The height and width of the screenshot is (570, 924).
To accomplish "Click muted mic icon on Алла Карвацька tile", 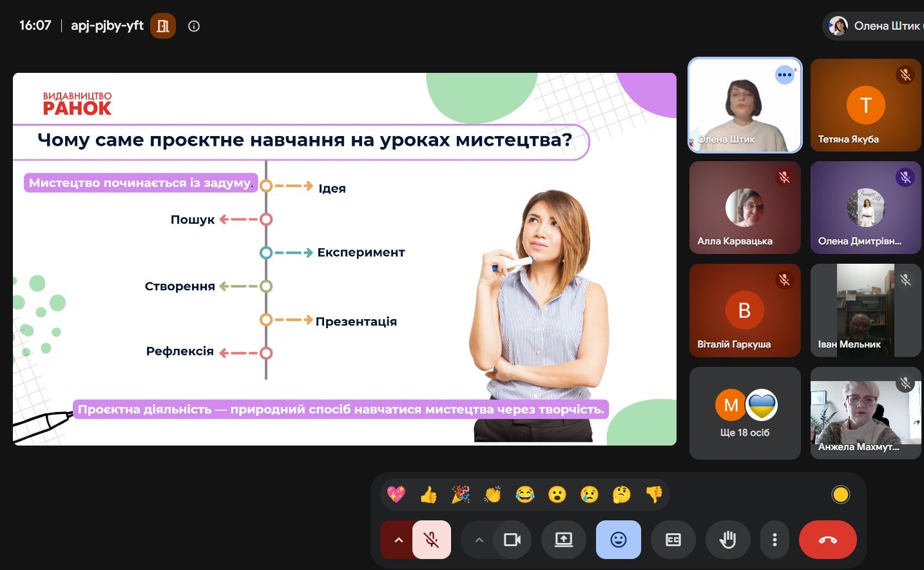I will [784, 177].
